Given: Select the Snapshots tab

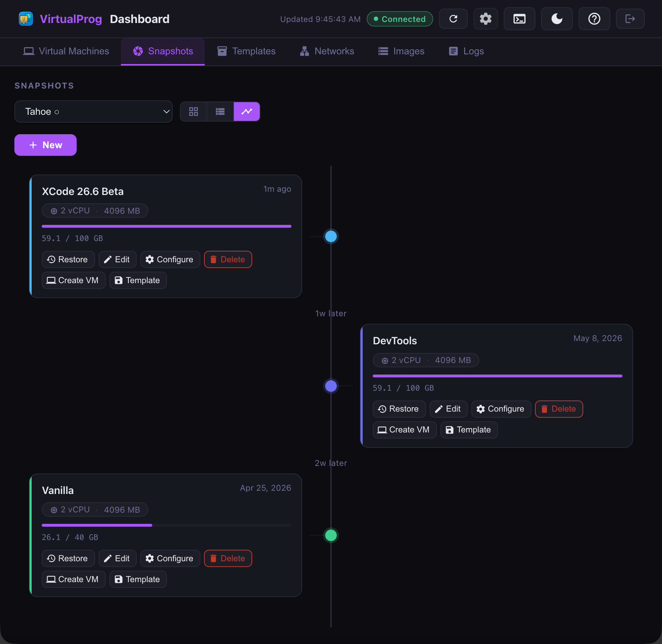Looking at the screenshot, I should click(163, 51).
